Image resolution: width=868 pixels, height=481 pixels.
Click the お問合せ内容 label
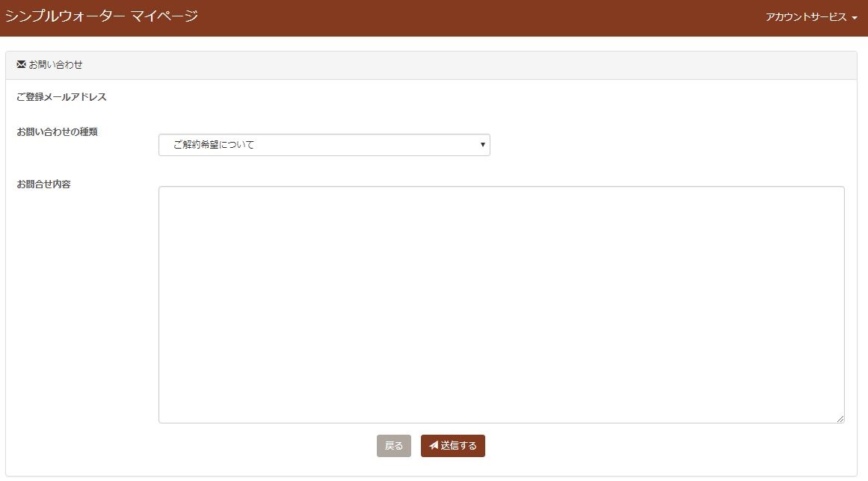43,184
